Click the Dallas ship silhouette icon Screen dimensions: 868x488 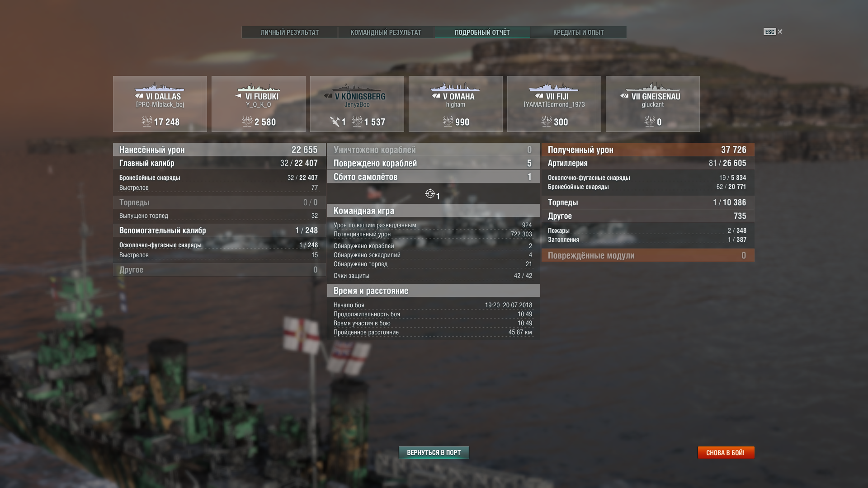[x=160, y=87]
